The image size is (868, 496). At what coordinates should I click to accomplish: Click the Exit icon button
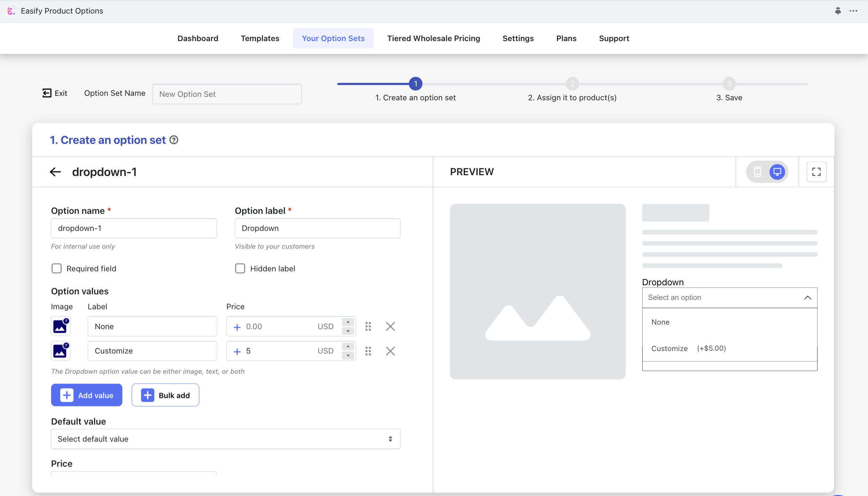point(47,93)
